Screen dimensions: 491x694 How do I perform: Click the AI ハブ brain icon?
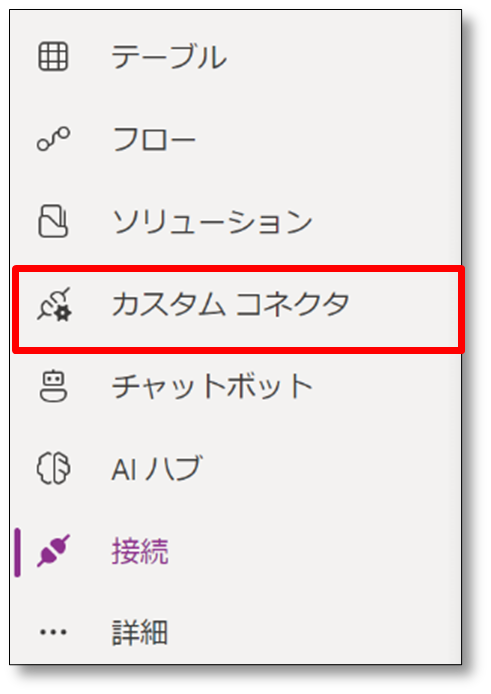(x=53, y=468)
